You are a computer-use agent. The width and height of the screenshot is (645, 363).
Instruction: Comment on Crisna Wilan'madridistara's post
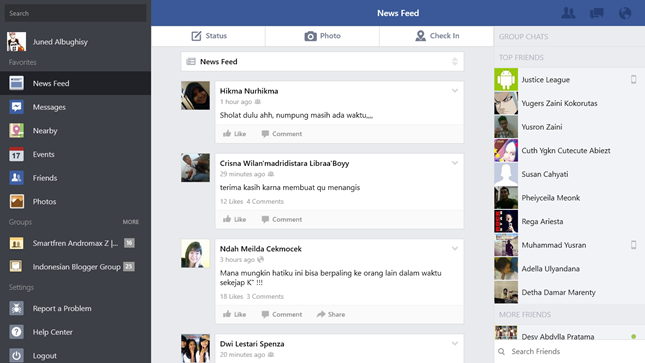tap(282, 219)
